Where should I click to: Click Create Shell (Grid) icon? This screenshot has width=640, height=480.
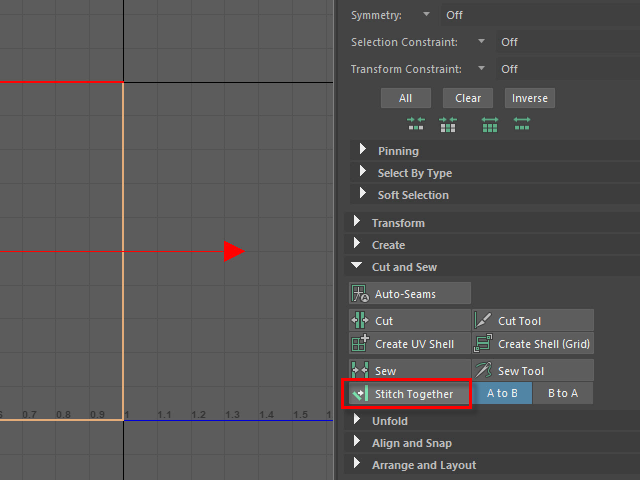point(483,344)
